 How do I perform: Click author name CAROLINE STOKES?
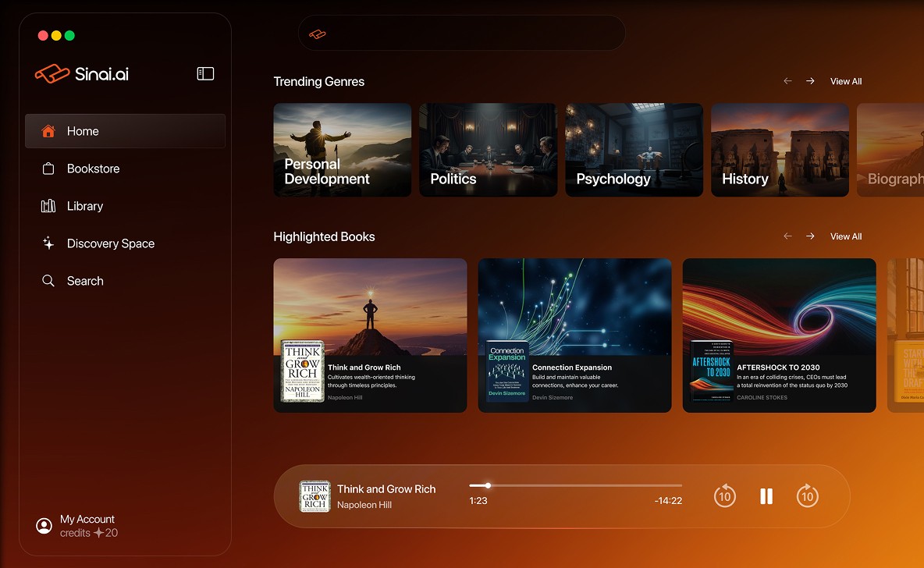[762, 398]
